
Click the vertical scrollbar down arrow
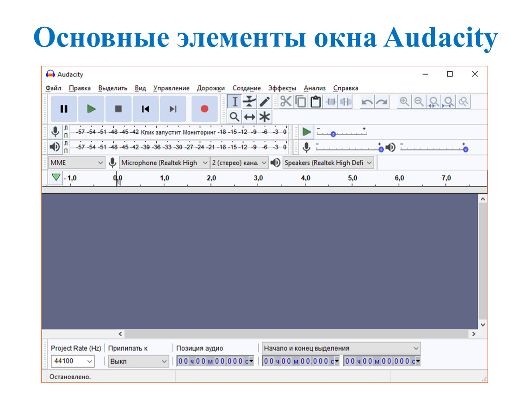(x=483, y=325)
